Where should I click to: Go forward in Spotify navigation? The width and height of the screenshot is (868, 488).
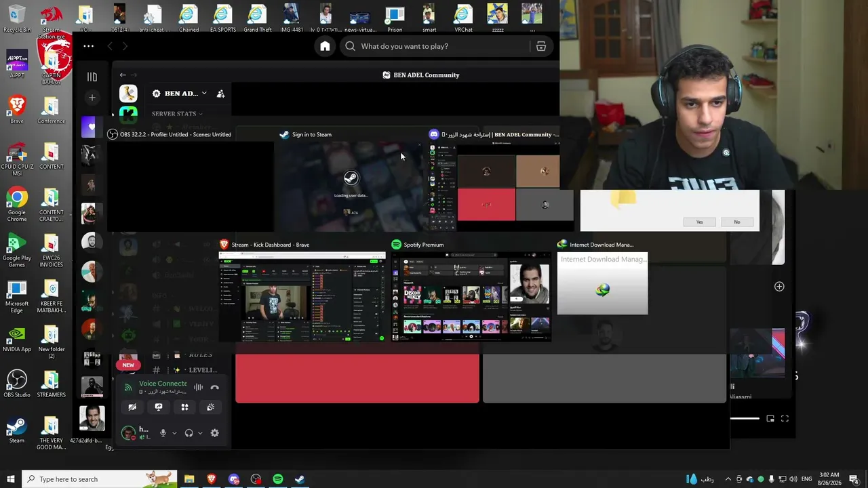pos(125,46)
